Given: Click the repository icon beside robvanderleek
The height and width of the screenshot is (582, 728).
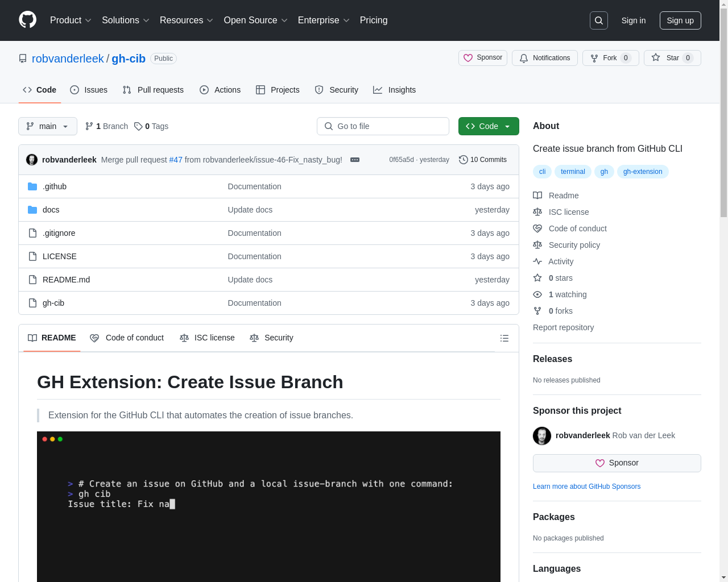Looking at the screenshot, I should (x=23, y=59).
